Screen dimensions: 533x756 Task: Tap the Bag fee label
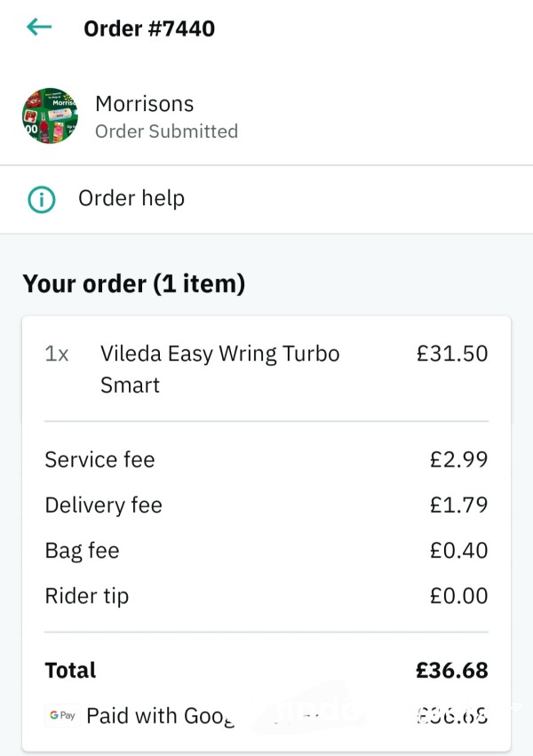pos(82,551)
